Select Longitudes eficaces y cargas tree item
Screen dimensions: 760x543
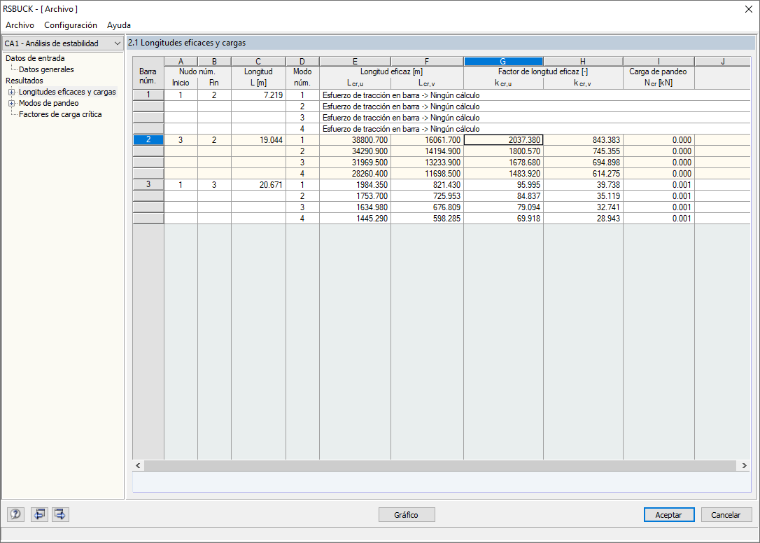coord(67,92)
